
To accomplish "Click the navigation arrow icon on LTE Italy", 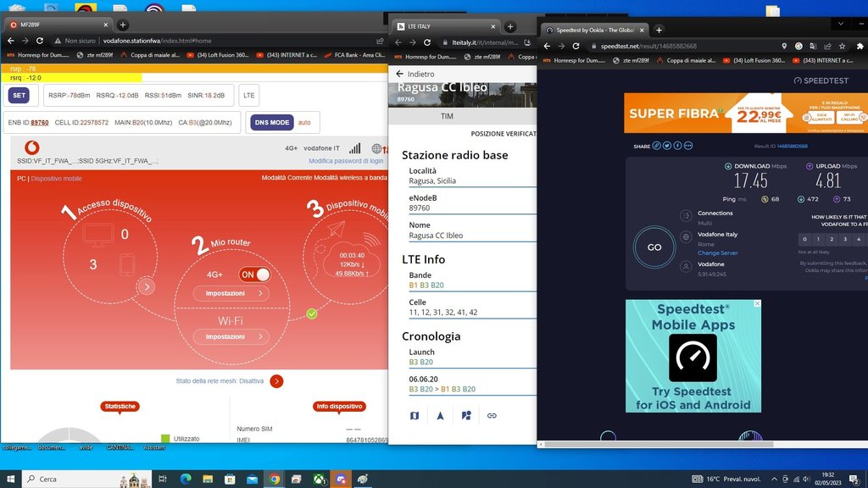I will 440,415.
